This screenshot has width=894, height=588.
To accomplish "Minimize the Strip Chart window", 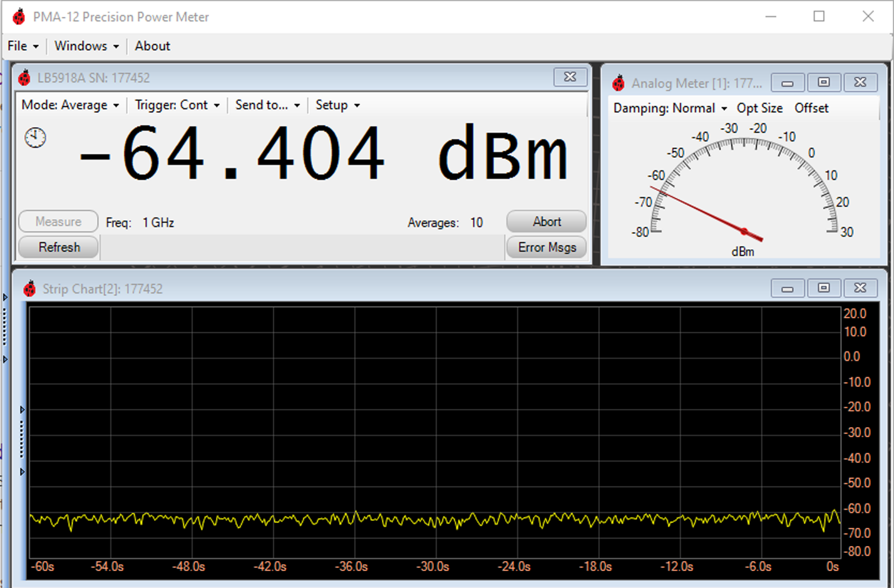I will click(788, 288).
